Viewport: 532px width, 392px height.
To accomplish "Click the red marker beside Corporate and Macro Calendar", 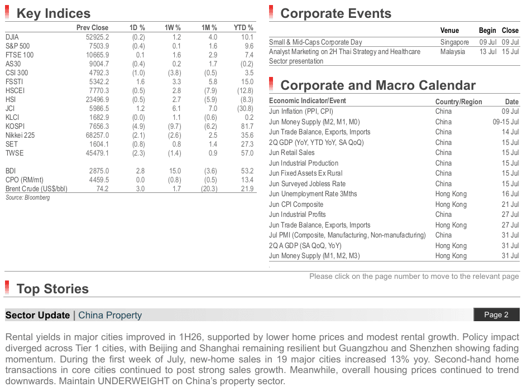I will click(271, 84).
